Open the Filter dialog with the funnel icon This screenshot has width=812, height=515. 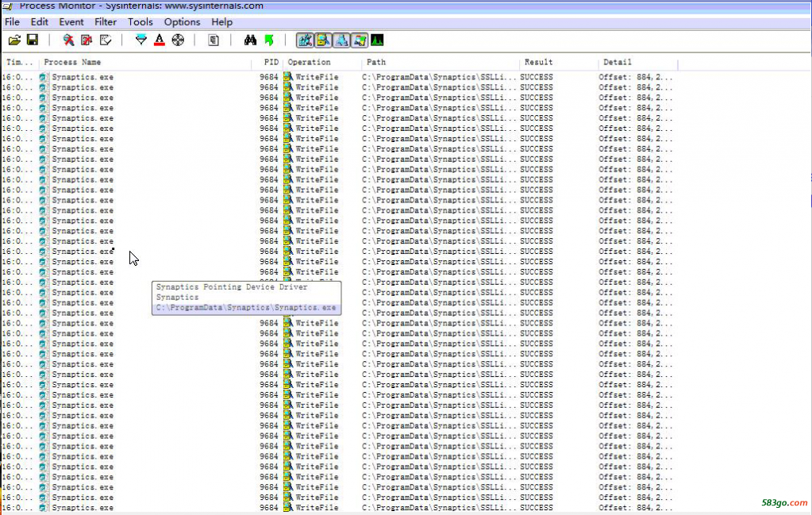(140, 40)
